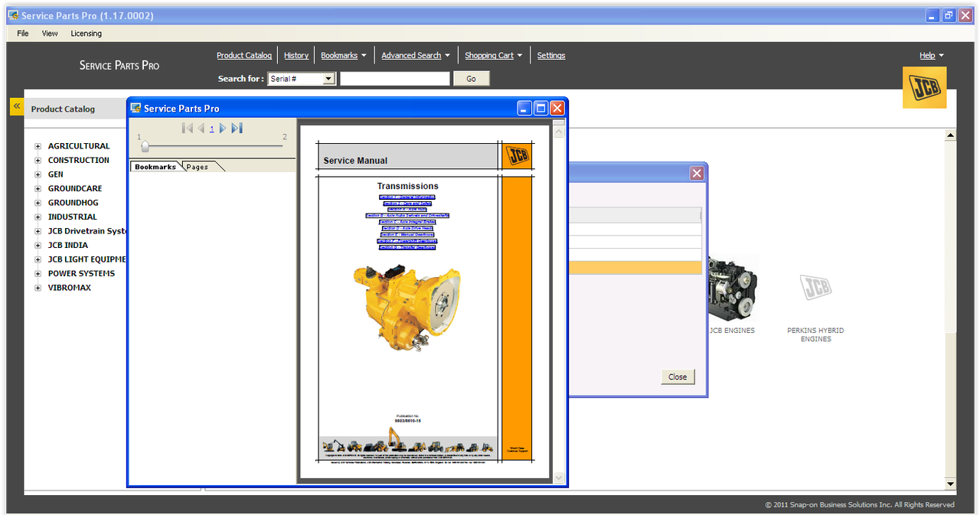Open the Advanced Search dropdown
The width and height of the screenshot is (980, 515).
416,55
